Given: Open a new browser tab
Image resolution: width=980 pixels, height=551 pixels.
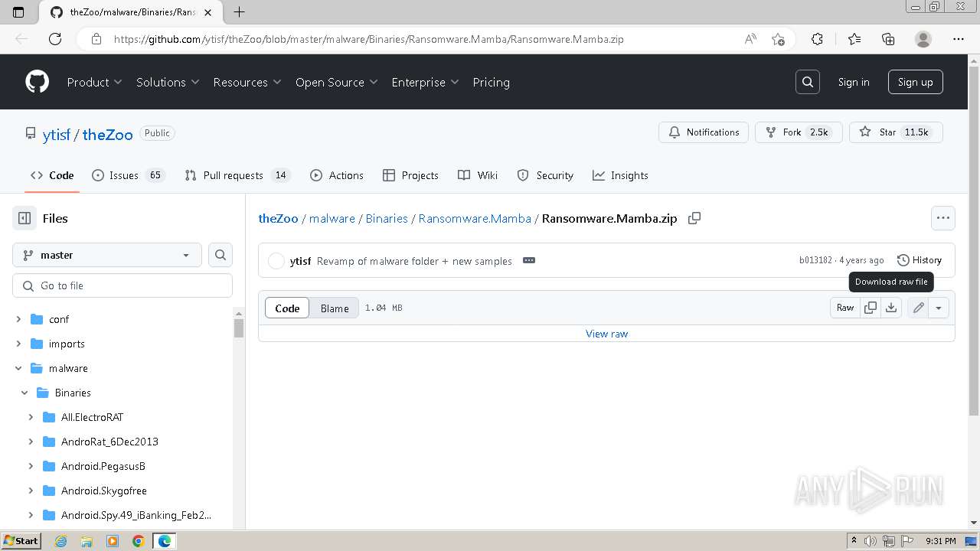Looking at the screenshot, I should coord(240,11).
